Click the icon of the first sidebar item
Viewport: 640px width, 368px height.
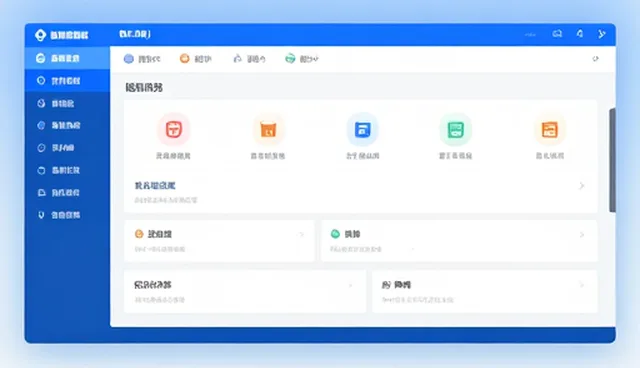[40, 58]
